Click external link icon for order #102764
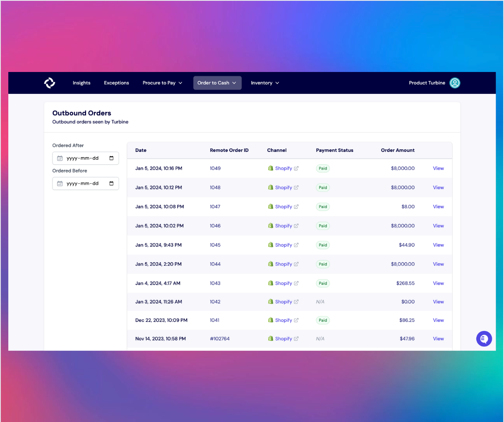504x422 pixels. coord(296,338)
